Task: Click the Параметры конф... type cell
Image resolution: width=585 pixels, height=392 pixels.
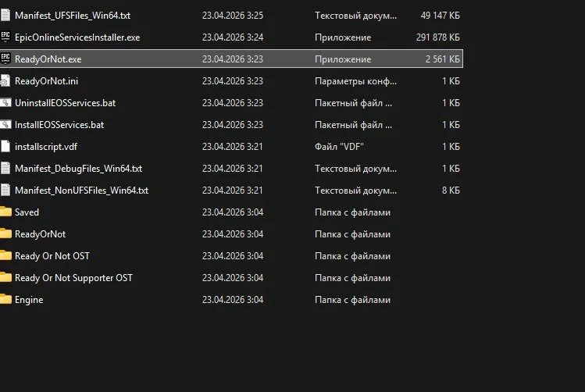Action: click(355, 81)
